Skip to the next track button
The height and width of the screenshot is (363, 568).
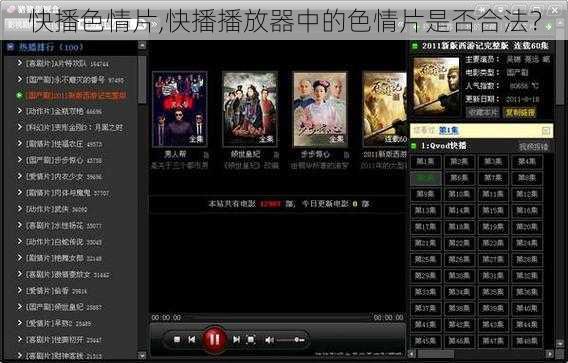pos(236,339)
